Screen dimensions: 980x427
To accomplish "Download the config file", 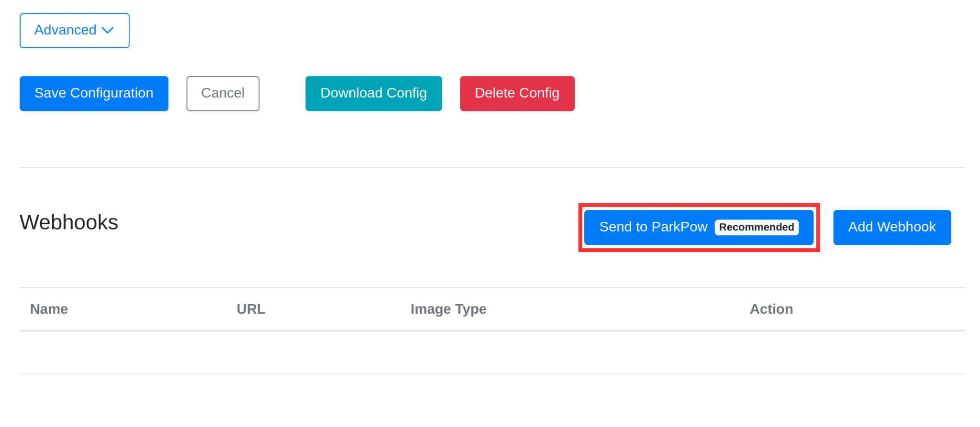I will tap(373, 93).
